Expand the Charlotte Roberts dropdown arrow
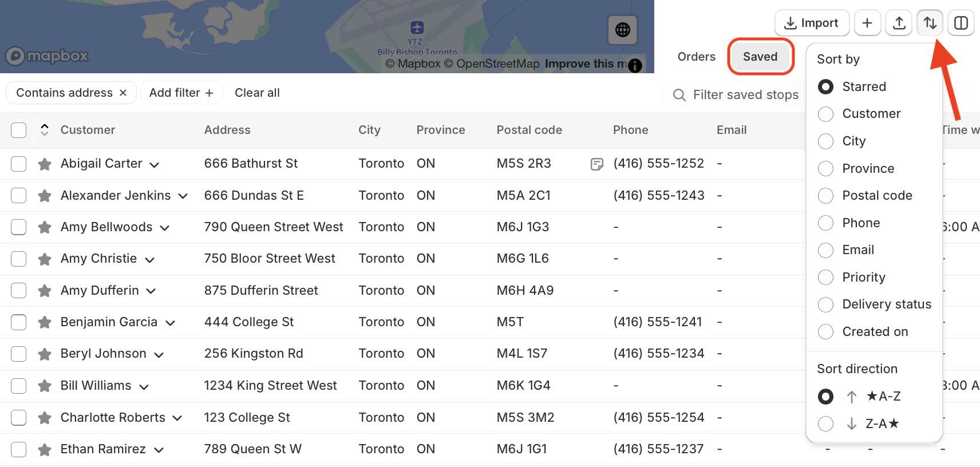Viewport: 980px width, 467px height. click(x=177, y=418)
